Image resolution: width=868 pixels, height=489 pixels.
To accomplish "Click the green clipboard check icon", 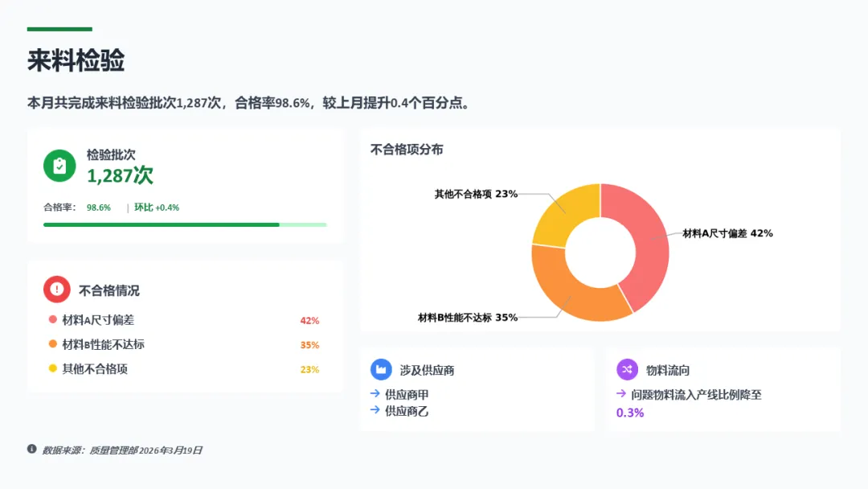I will (x=59, y=166).
